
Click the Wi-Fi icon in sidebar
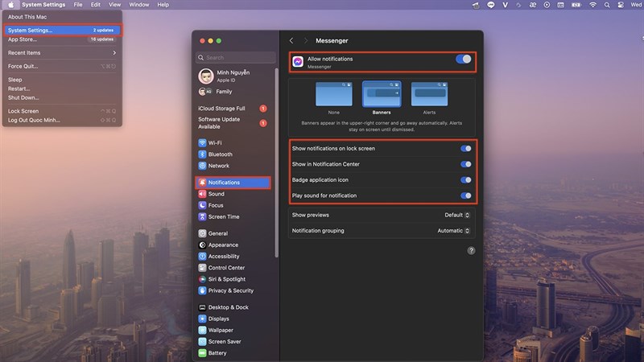[x=202, y=143]
